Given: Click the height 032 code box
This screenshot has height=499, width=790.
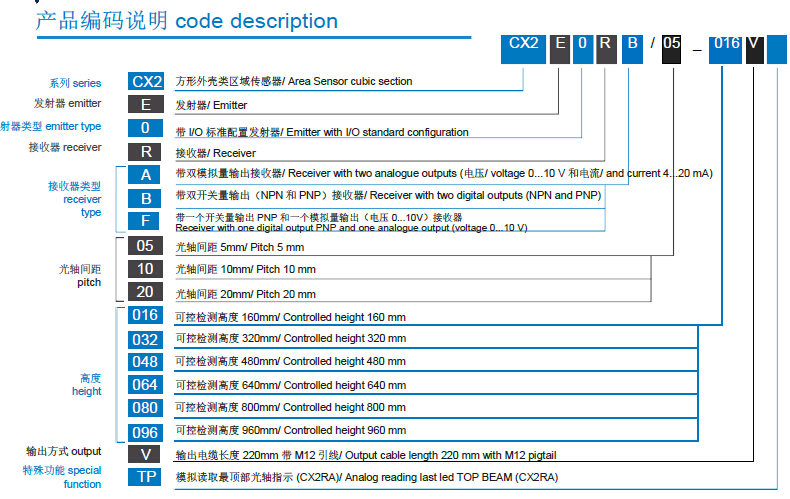Looking at the screenshot, I should click(x=145, y=339).
